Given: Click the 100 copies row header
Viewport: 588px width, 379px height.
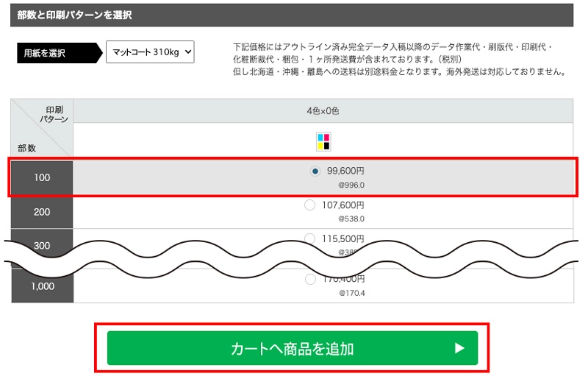Looking at the screenshot, I should 42,178.
